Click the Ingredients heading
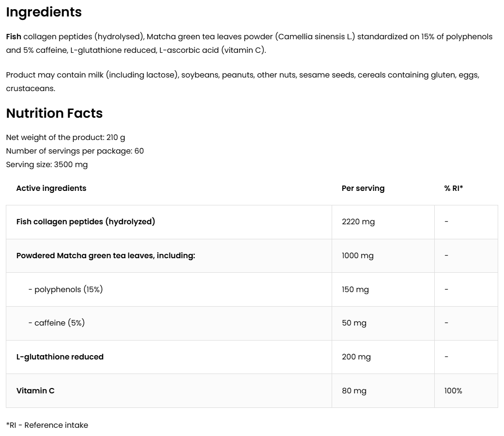This screenshot has height=436, width=504. [44, 12]
